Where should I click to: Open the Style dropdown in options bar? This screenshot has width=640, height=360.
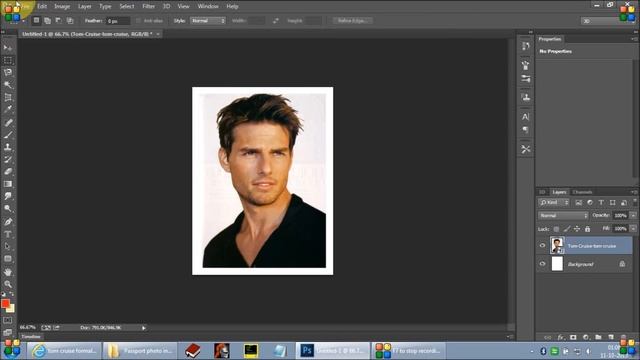pos(208,20)
